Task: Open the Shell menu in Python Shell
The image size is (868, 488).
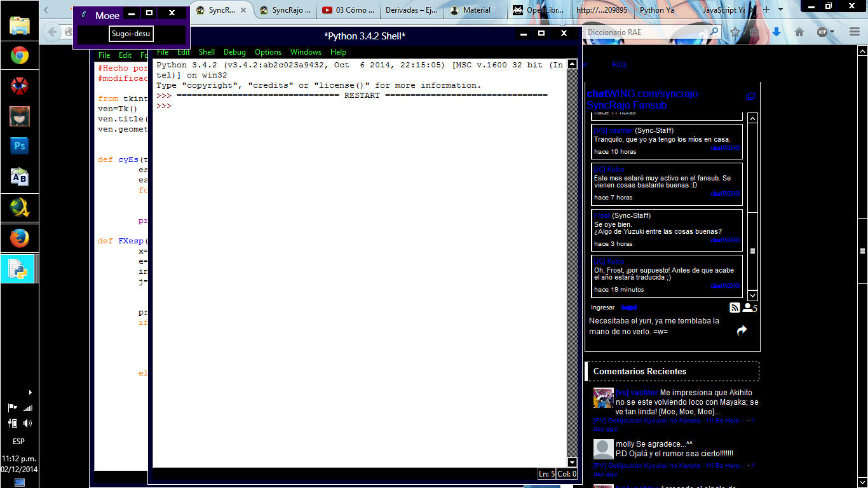Action: coord(207,52)
